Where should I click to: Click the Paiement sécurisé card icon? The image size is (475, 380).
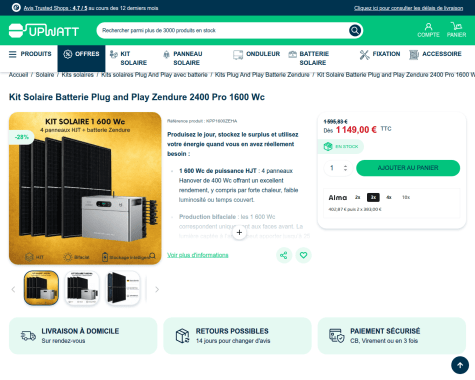tap(337, 336)
